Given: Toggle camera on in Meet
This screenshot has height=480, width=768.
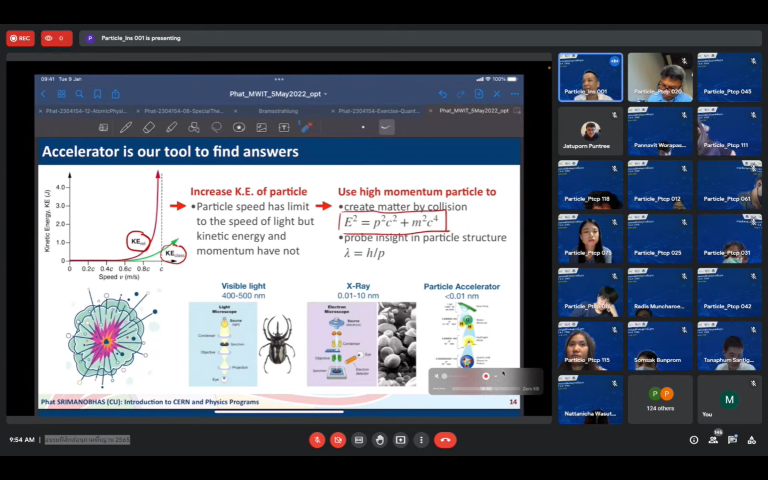Looking at the screenshot, I should (338, 440).
